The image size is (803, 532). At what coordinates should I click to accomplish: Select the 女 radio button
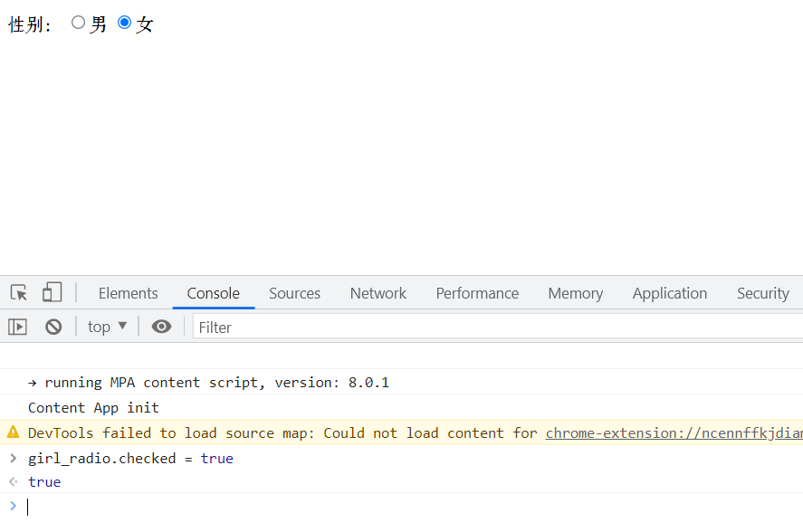[x=125, y=23]
